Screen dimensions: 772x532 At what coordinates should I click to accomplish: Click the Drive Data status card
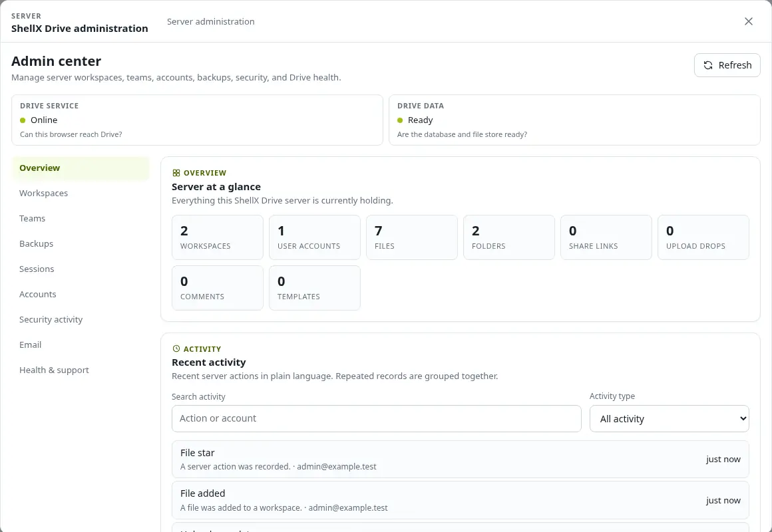[574, 120]
